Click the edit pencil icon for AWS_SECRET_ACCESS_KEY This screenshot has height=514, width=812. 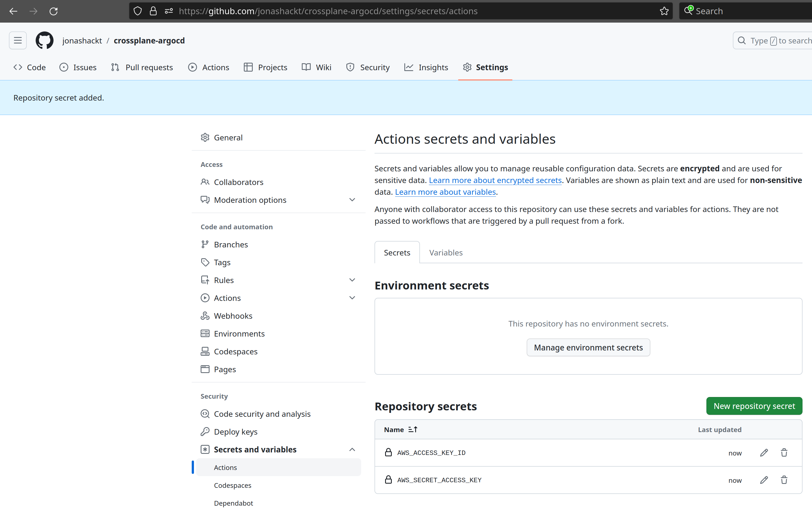(x=764, y=480)
